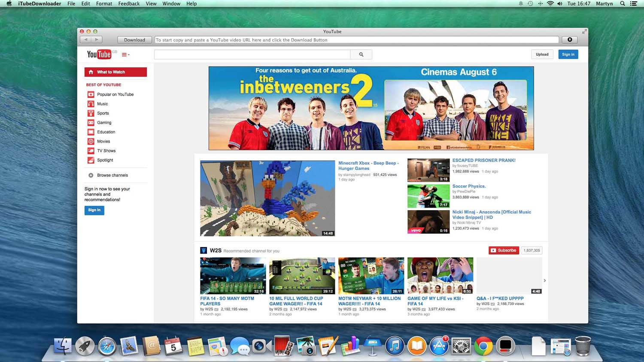
Task: Open the App Store from the dock
Action: click(439, 346)
